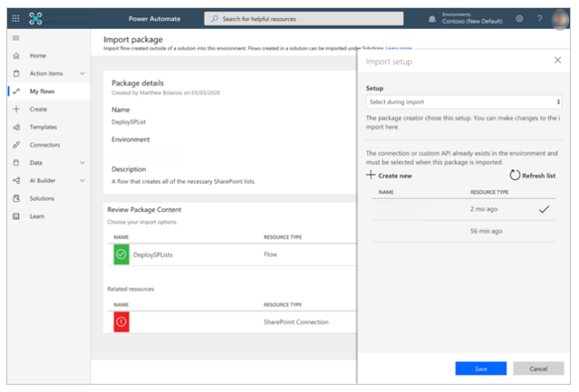This screenshot has height=392, width=579.
Task: Close the Import setup panel
Action: [x=557, y=60]
